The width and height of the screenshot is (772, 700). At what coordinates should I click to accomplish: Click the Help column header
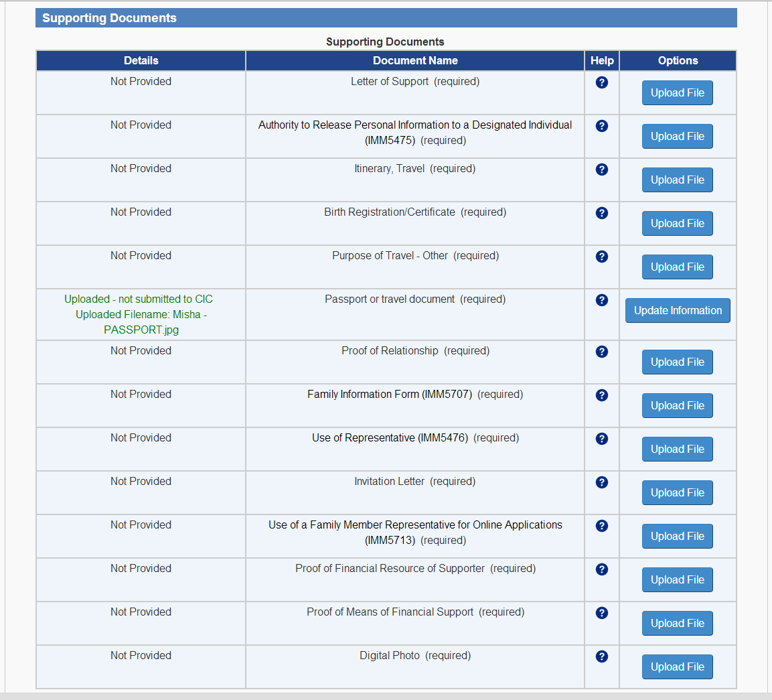[x=602, y=60]
